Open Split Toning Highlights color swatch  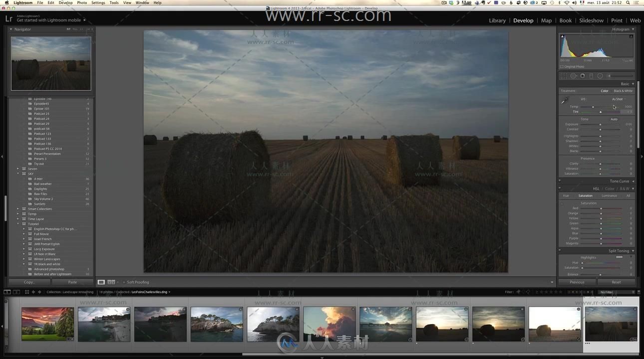click(620, 257)
